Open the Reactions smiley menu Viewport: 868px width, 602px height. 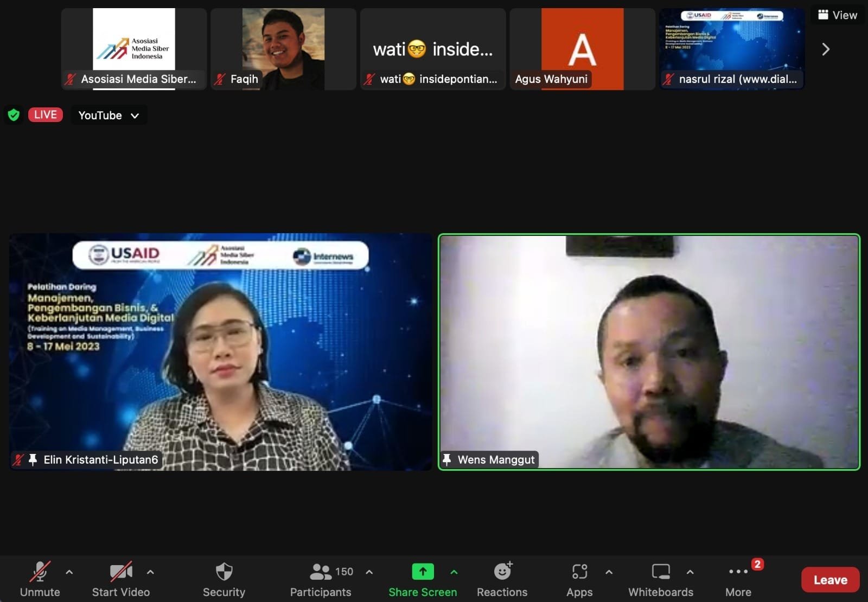pos(503,571)
